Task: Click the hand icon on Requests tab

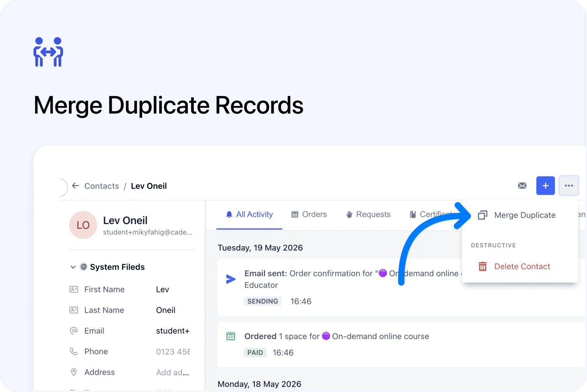Action: point(349,214)
